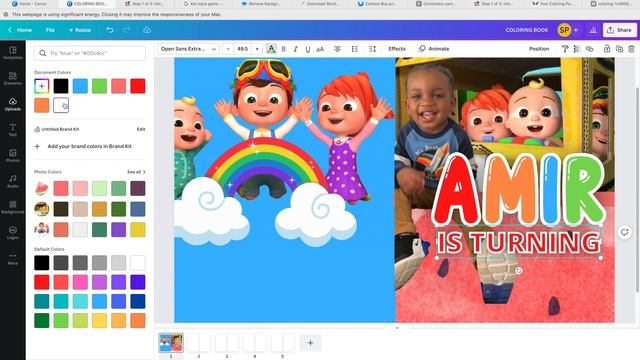Click the watermelon photo color thumbnail

(42, 189)
